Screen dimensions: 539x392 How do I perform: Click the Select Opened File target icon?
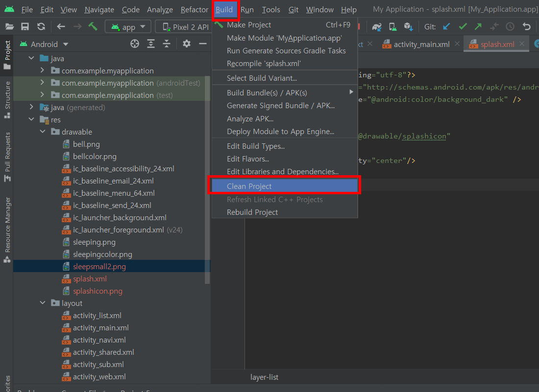[135, 44]
